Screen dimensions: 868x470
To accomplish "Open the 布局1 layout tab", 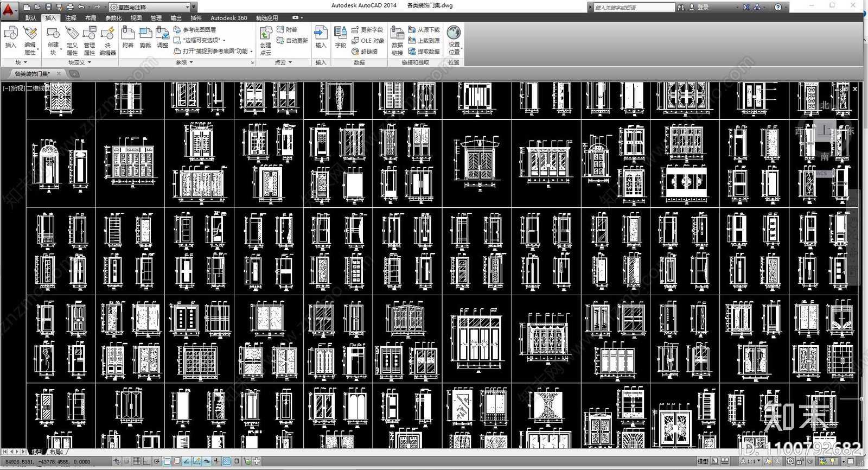I will pyautogui.click(x=56, y=452).
